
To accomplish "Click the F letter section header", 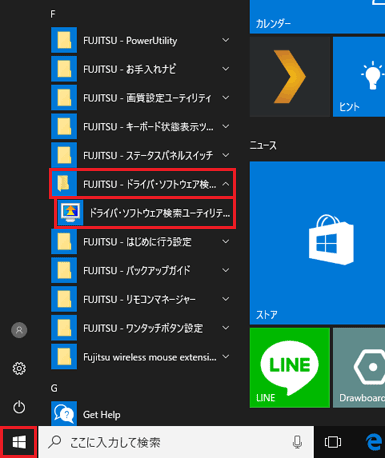I will pyautogui.click(x=53, y=14).
